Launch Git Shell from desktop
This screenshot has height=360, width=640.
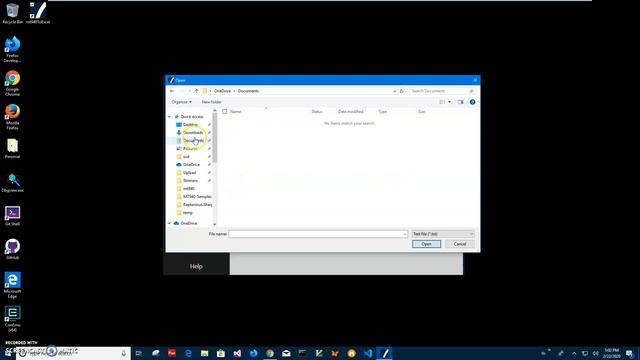[x=12, y=216]
